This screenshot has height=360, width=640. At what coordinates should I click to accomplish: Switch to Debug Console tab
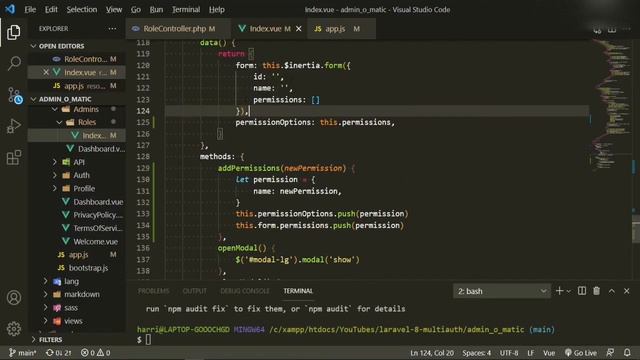tap(244, 291)
